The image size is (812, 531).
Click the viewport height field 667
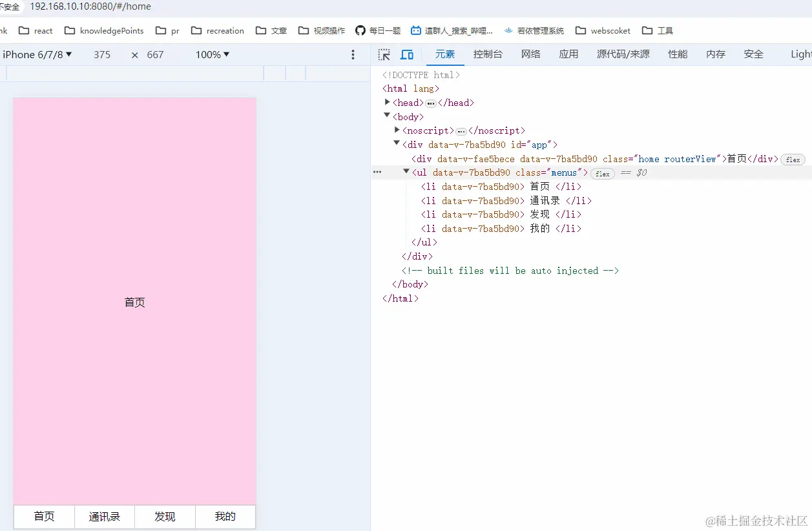(156, 55)
